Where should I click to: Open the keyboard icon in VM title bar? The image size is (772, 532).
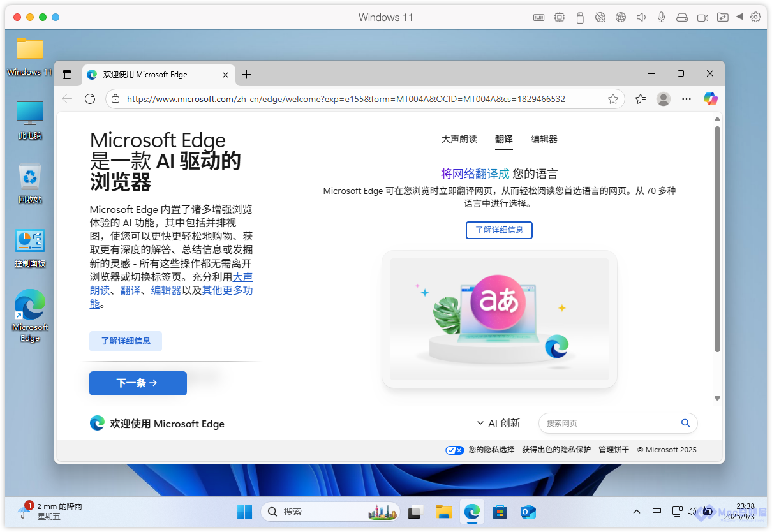point(538,18)
